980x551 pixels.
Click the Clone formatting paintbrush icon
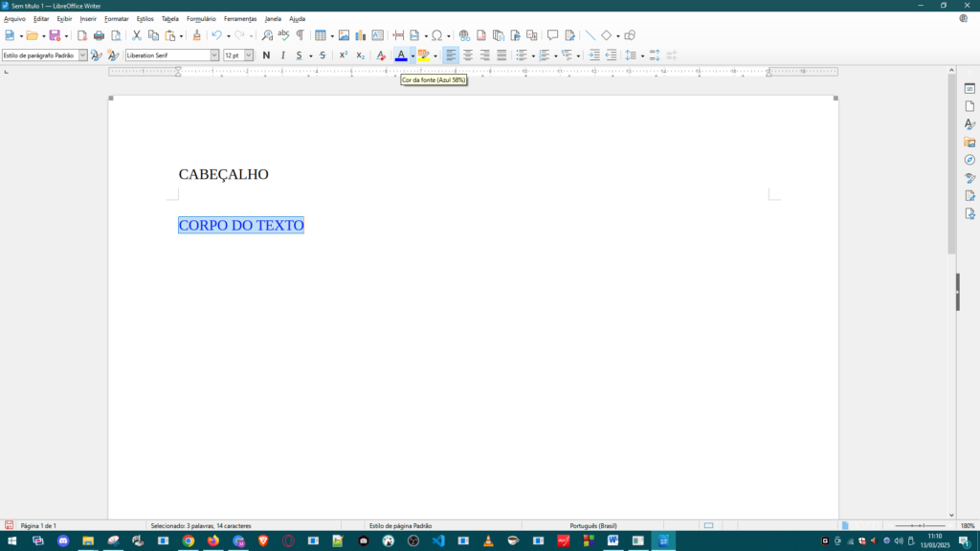pyautogui.click(x=197, y=35)
